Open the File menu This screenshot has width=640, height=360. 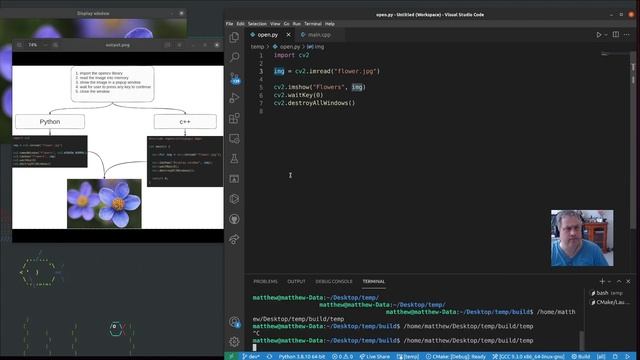(x=229, y=24)
